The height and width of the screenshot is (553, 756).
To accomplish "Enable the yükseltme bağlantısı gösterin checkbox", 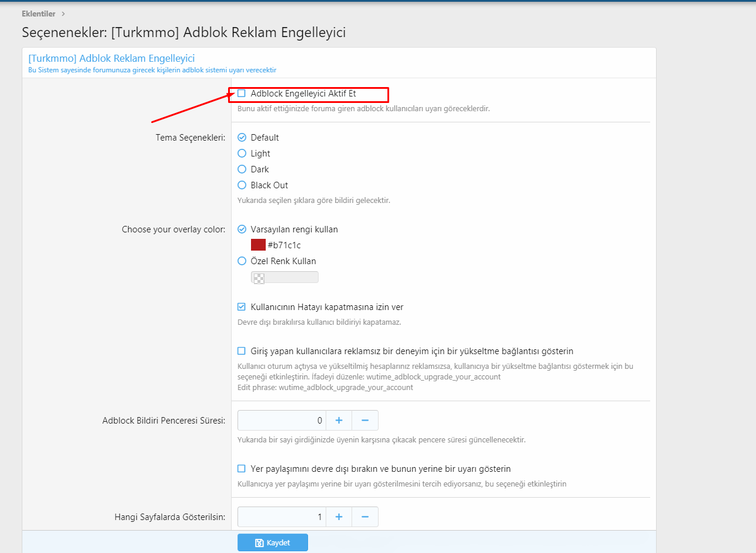I will coord(242,351).
